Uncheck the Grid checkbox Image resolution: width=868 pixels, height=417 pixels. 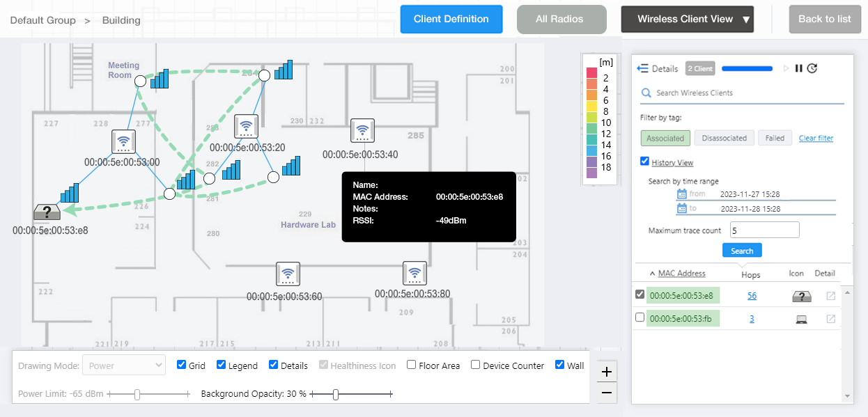coord(182,365)
